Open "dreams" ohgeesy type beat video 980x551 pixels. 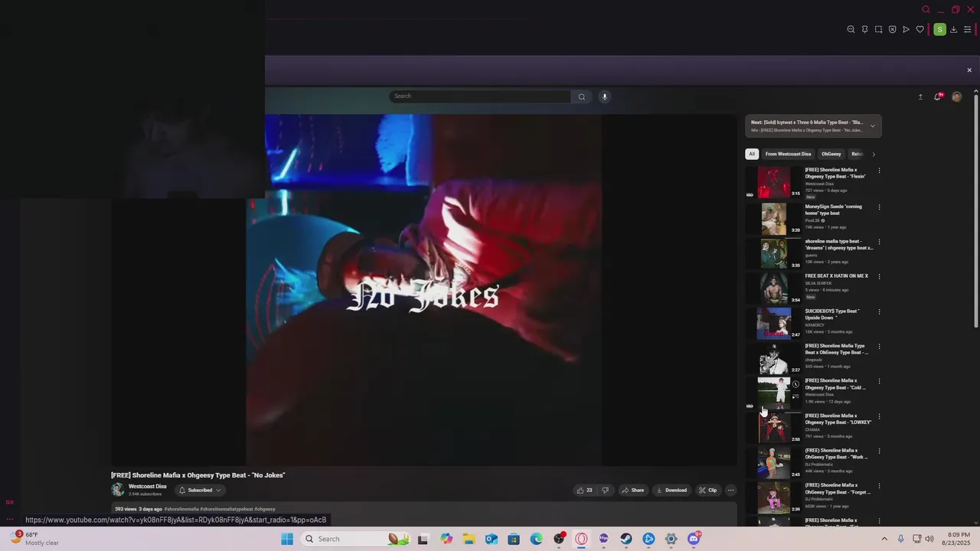point(774,253)
